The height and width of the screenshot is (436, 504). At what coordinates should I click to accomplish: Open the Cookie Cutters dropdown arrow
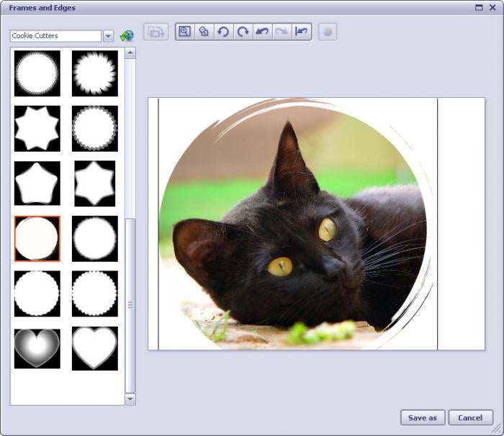108,36
